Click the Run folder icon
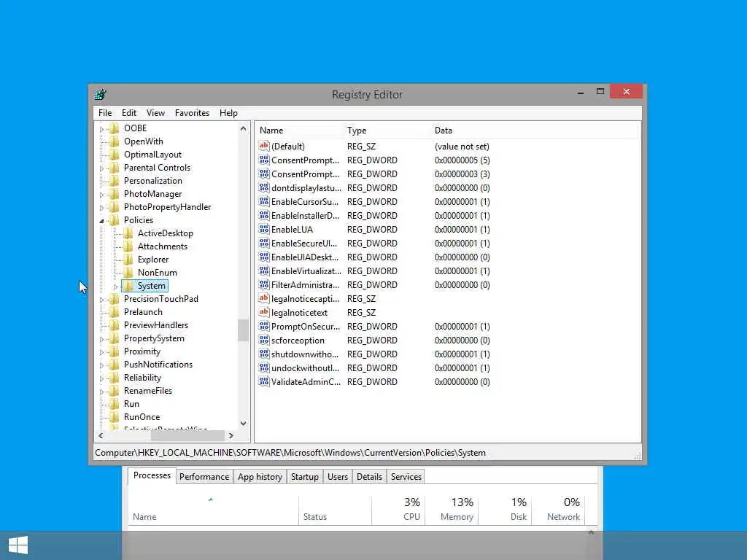 pyautogui.click(x=115, y=404)
